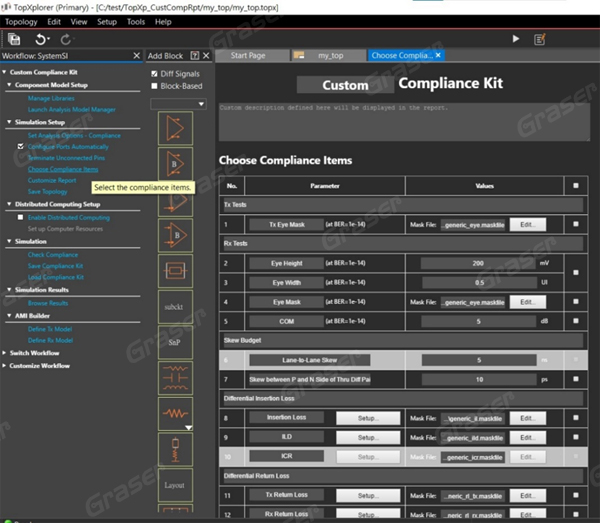Open the View menu
The image size is (600, 523).
point(79,22)
